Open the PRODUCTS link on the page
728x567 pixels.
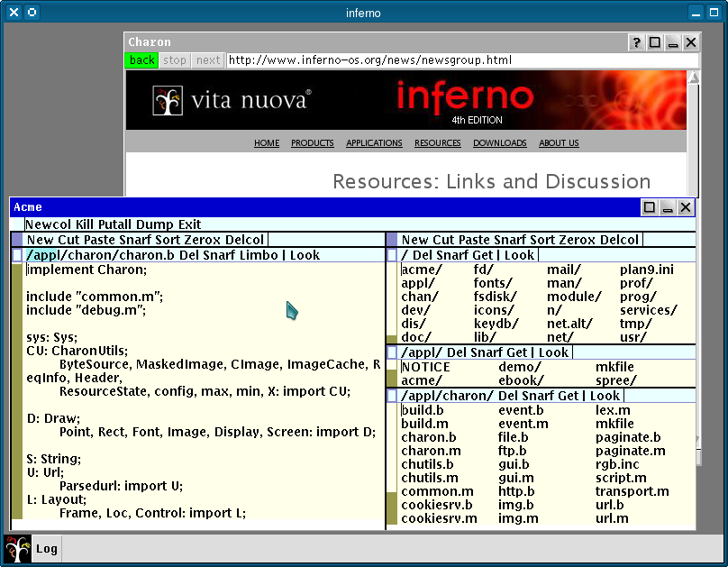312,143
